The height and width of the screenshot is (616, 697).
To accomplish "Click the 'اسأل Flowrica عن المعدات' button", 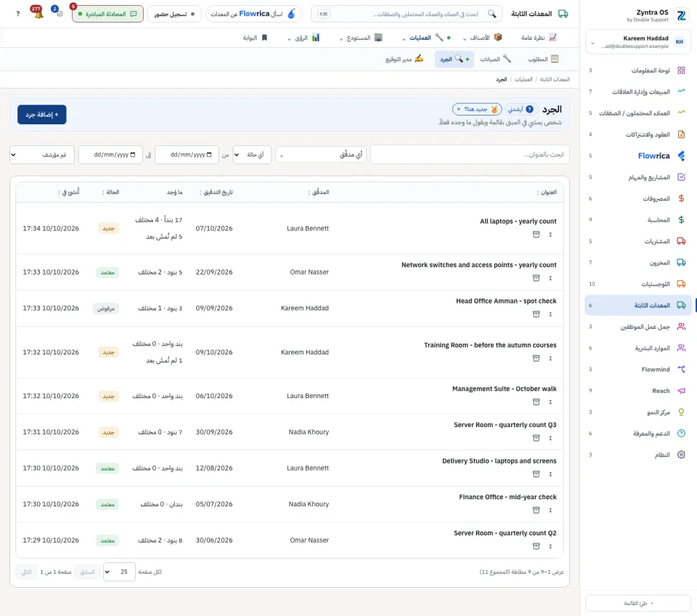I will (253, 14).
